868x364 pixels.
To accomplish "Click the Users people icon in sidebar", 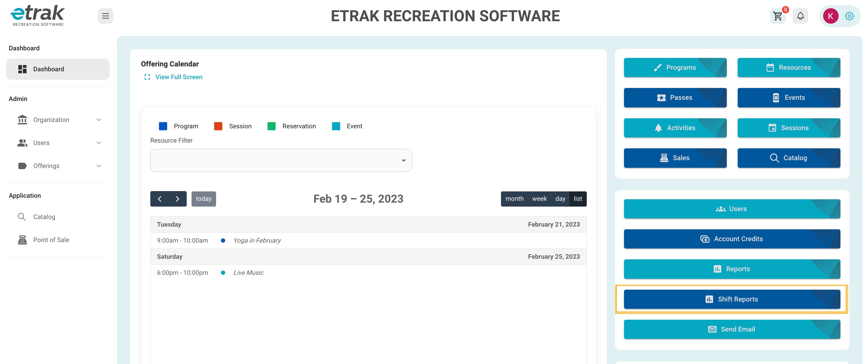I will point(22,143).
